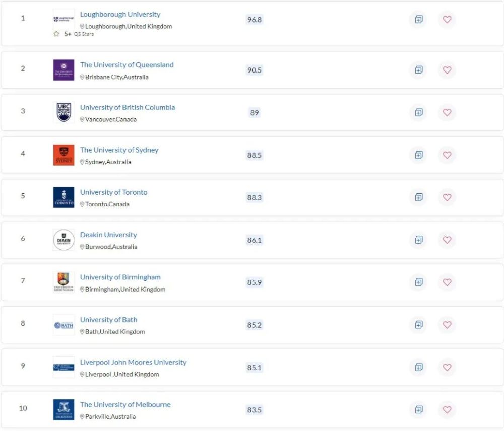504x431 pixels.
Task: Click the University of Sydney logo
Action: [x=64, y=155]
